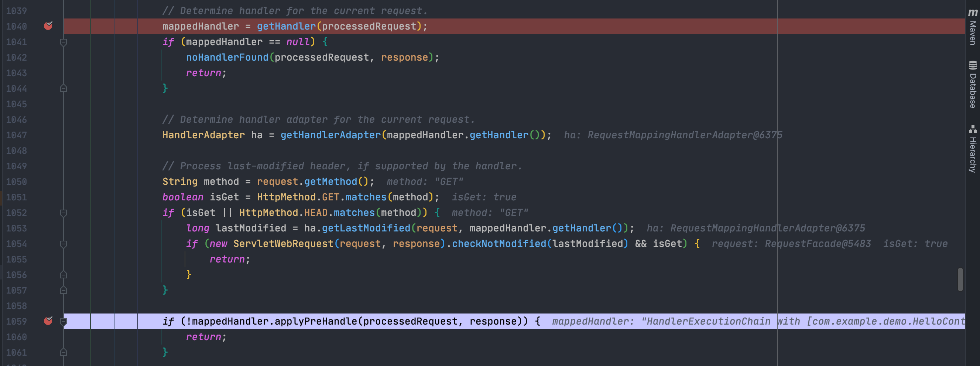Viewport: 980px width, 366px height.
Task: Click the 'return' keyword on line 1060
Action: click(203, 337)
